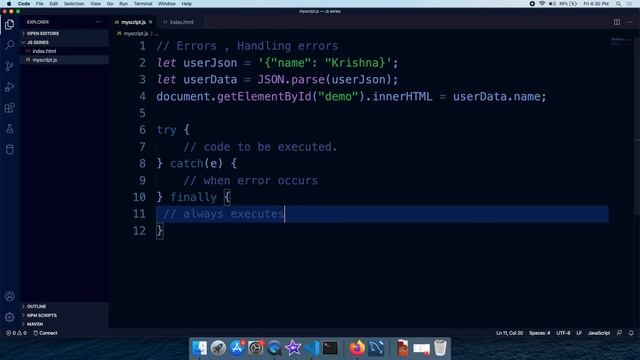
Task: Open MySQL Workbench from the Dock
Action: pyautogui.click(x=376, y=348)
